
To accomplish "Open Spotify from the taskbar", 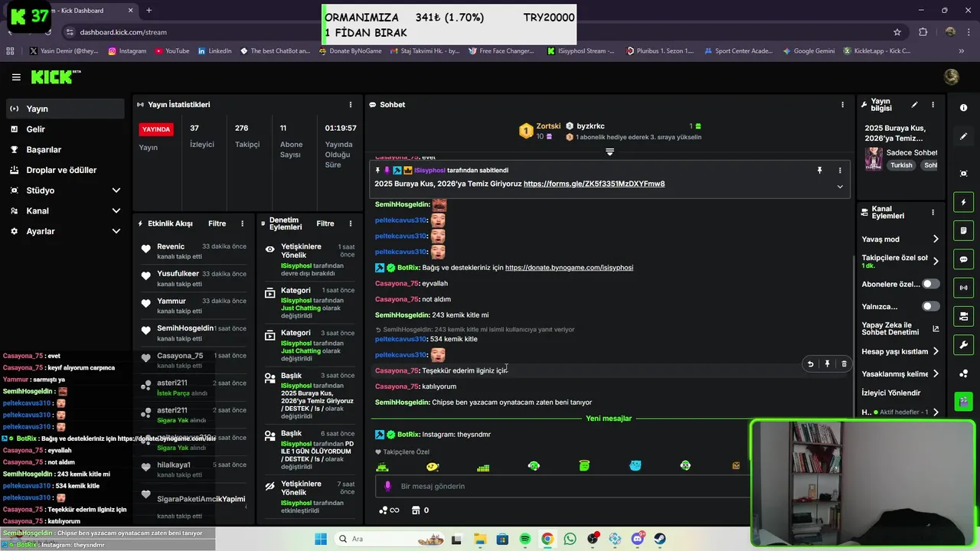I will 525,539.
